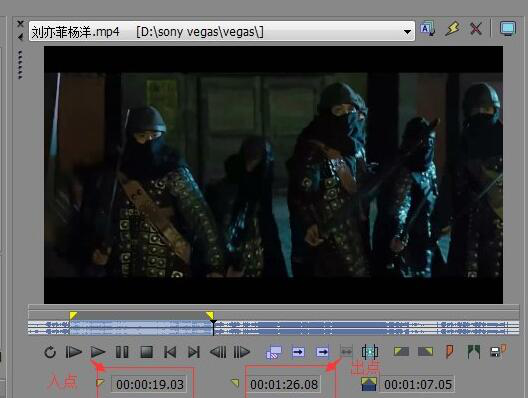Screen dimensions: 528x398
Task: Add to timeline from cursor icon
Action: pyautogui.click(x=298, y=352)
